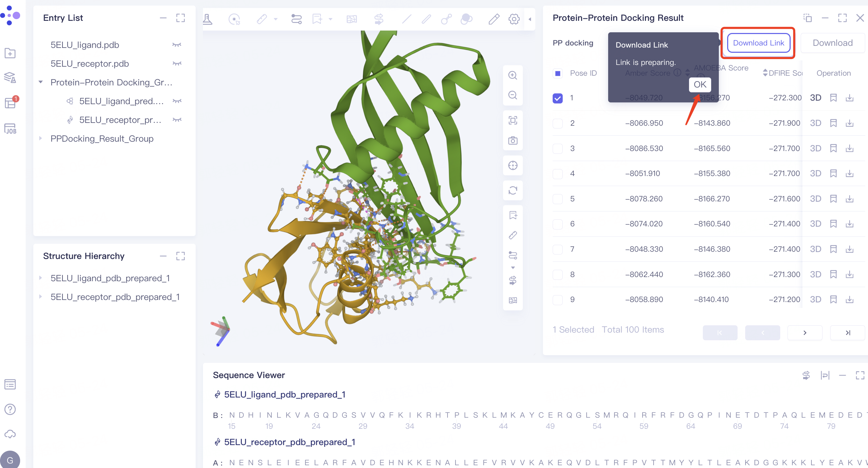Check the checkbox for pose 3
This screenshot has width=868, height=468.
(558, 148)
